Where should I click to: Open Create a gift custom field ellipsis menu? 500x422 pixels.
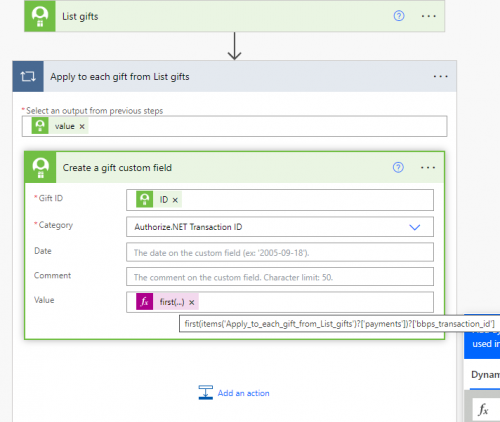click(x=428, y=167)
